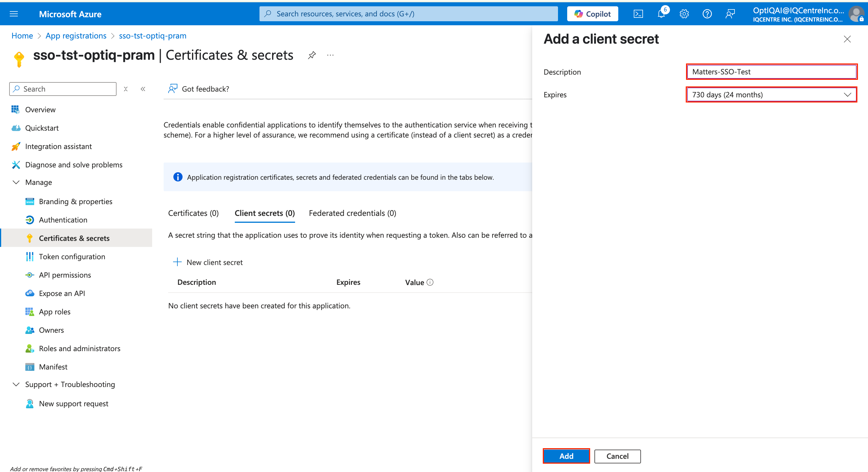Focus the Description input field
This screenshot has height=472, width=868.
click(771, 72)
